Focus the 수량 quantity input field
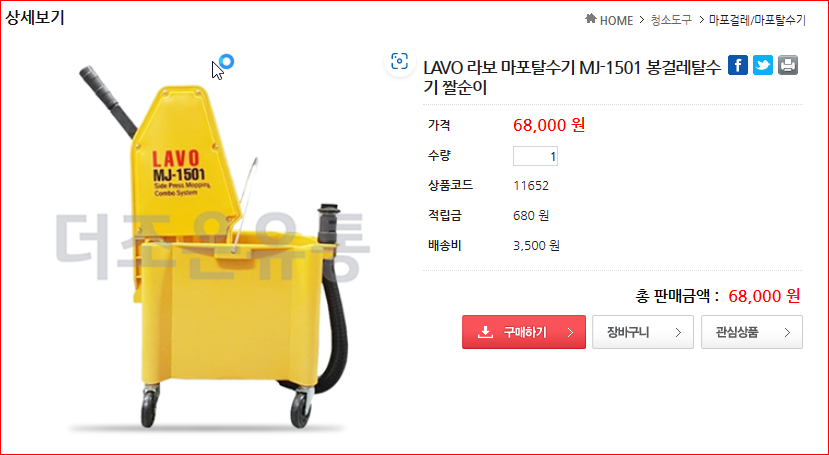The image size is (829, 455). click(535, 156)
